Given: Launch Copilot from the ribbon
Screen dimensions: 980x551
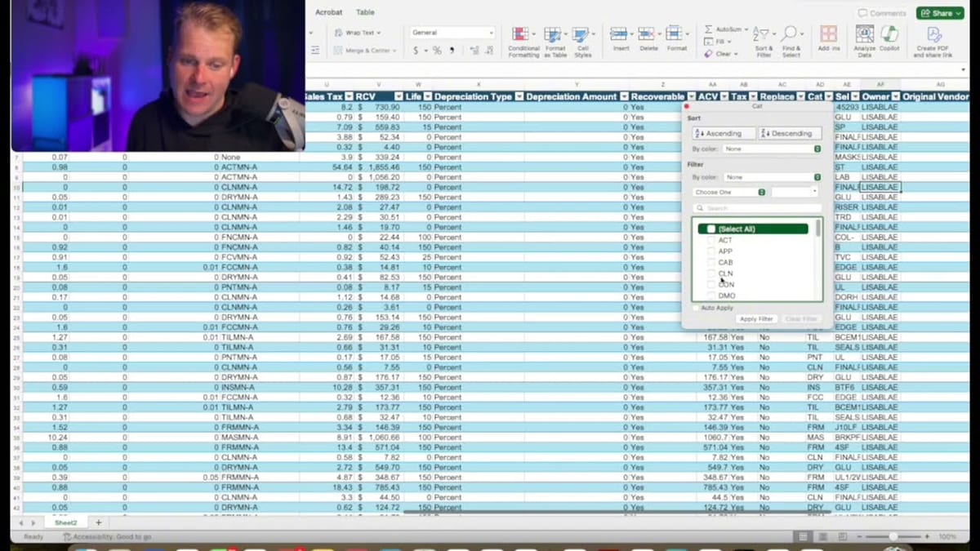Looking at the screenshot, I should tap(889, 39).
